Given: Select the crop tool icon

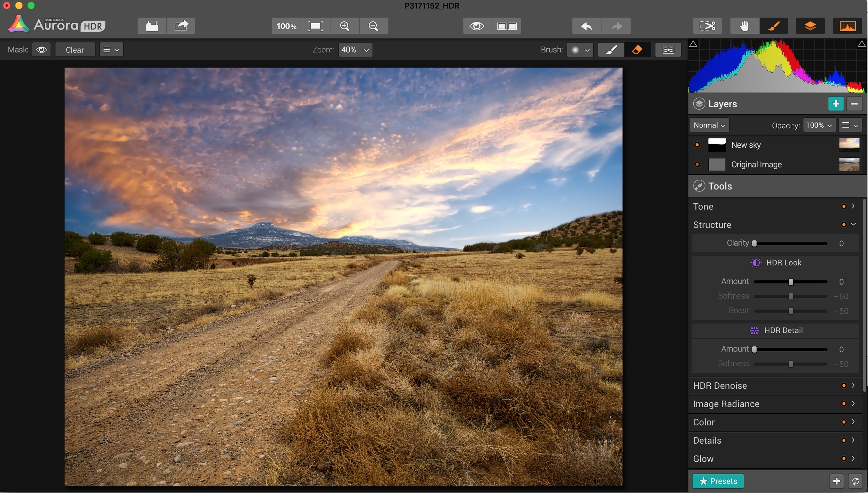Looking at the screenshot, I should pos(707,26).
